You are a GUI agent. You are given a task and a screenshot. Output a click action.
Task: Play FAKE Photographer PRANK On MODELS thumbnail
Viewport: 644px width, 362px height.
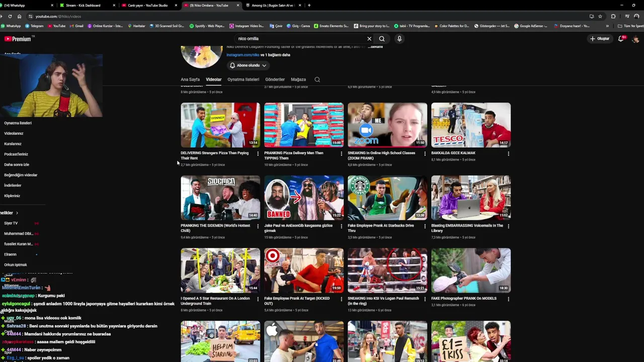(471, 270)
